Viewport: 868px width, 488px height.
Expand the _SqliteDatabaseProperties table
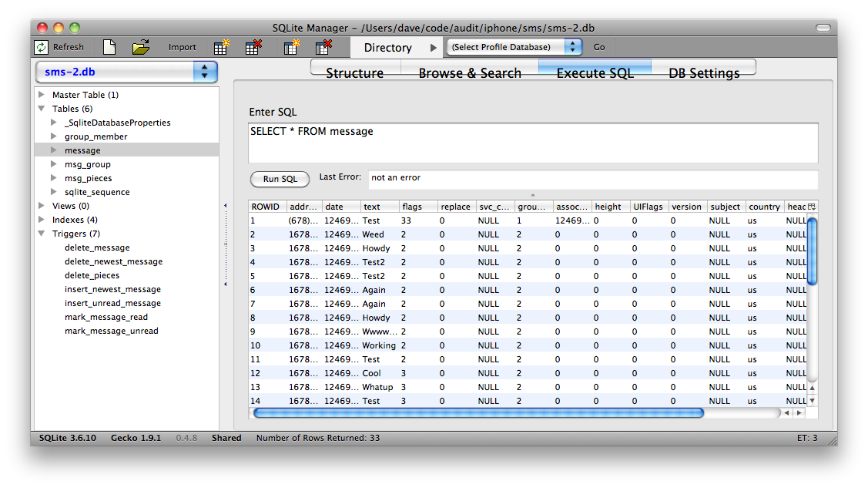pos(54,123)
